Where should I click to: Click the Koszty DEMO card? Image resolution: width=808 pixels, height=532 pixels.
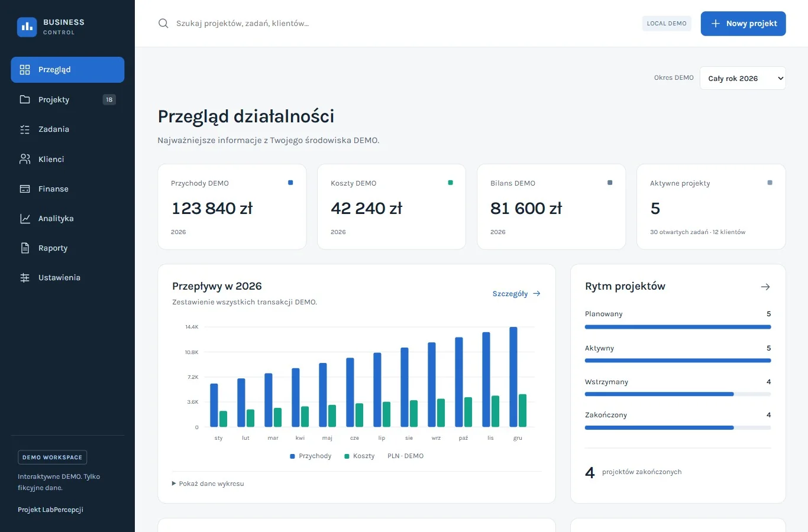click(392, 207)
